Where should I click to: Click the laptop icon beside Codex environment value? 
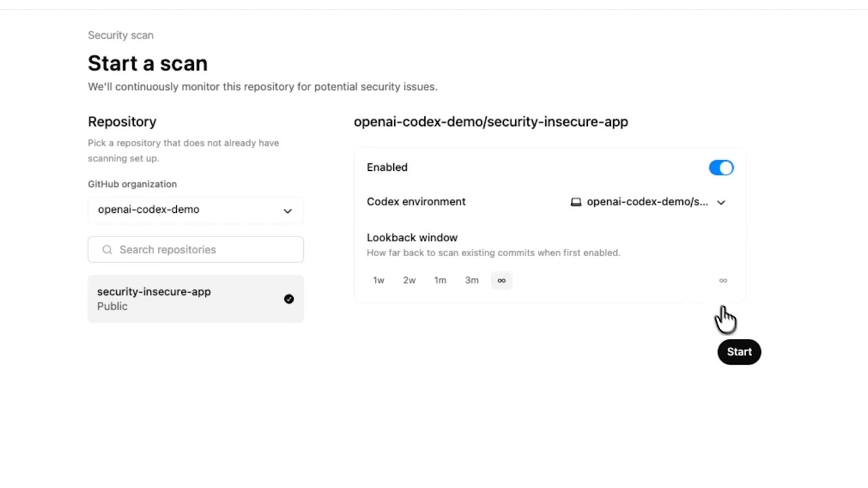[576, 202]
